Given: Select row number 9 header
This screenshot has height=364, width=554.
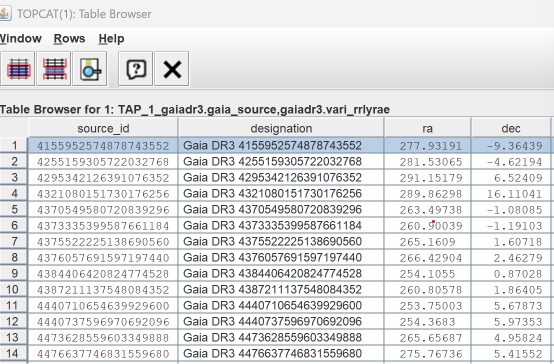Looking at the screenshot, I should point(14,273).
